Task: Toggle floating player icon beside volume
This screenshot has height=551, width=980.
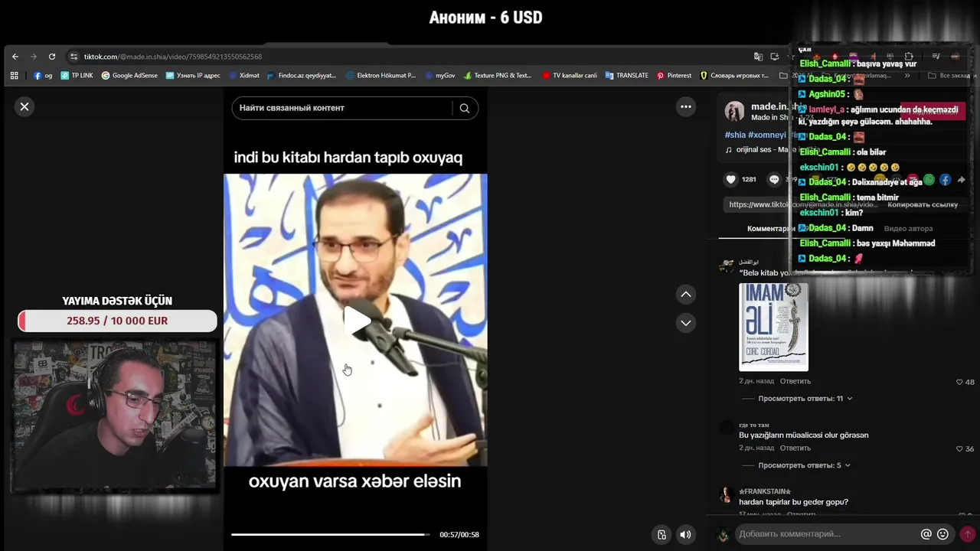Action: [x=661, y=535]
